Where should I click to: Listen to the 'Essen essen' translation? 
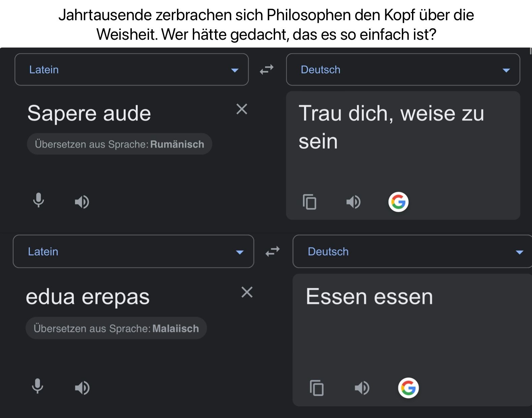[x=362, y=388]
